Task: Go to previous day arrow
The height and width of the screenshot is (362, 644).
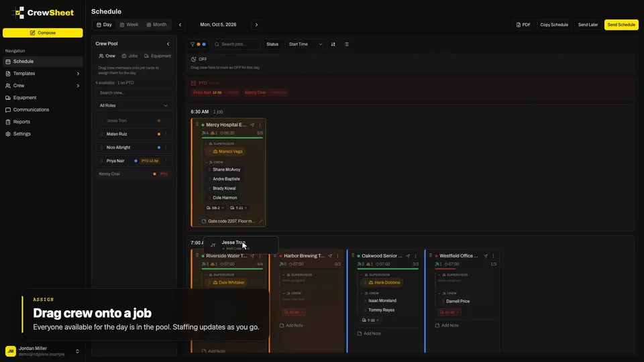Action: click(x=180, y=25)
